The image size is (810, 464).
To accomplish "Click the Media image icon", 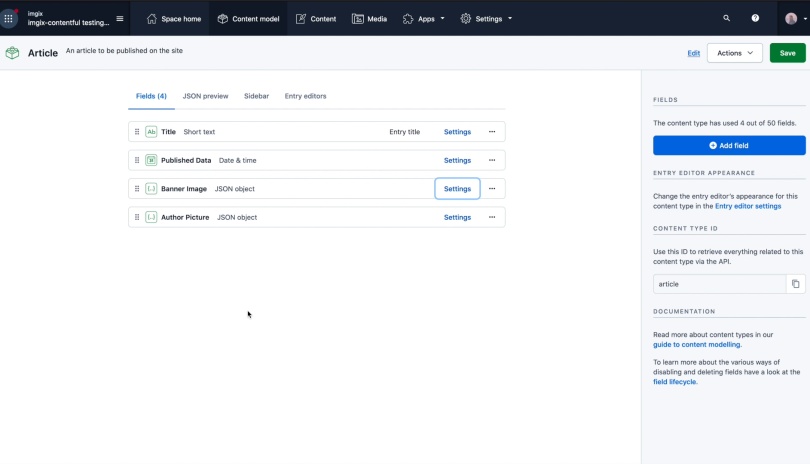I will click(x=357, y=19).
